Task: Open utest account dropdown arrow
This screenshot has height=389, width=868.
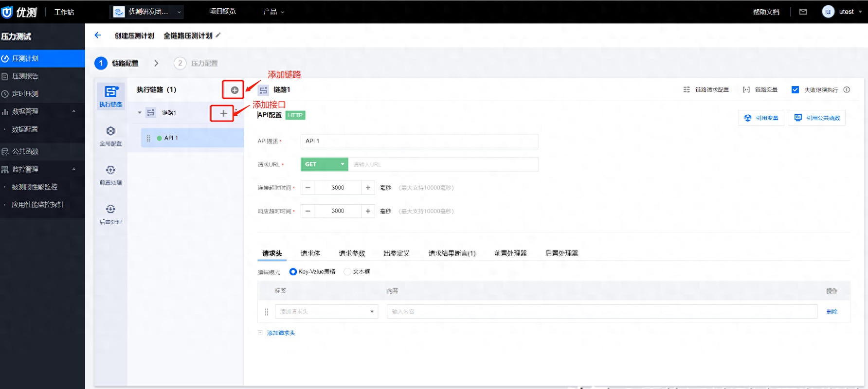Action: (860, 12)
